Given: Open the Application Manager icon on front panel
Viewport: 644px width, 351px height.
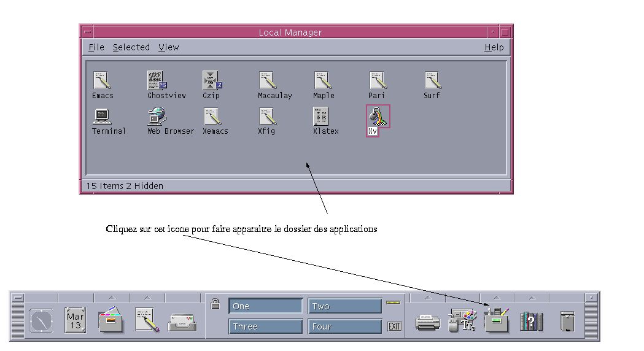Looking at the screenshot, I should pyautogui.click(x=497, y=320).
